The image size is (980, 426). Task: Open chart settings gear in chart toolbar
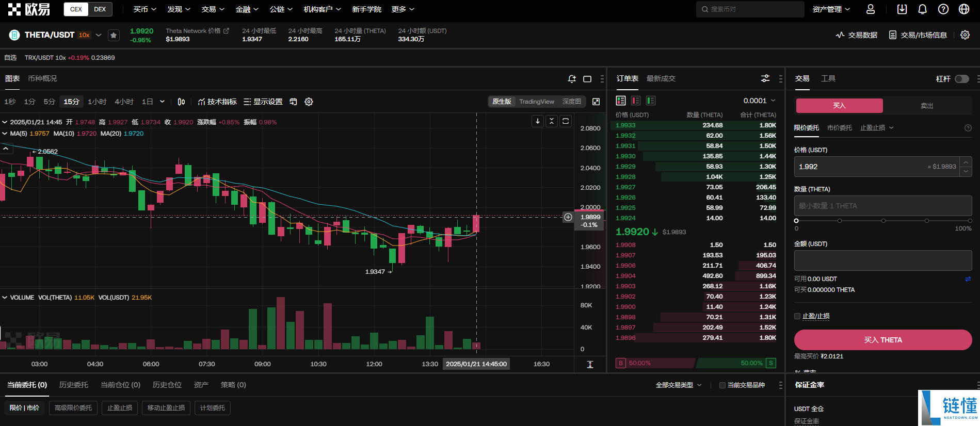(x=309, y=102)
